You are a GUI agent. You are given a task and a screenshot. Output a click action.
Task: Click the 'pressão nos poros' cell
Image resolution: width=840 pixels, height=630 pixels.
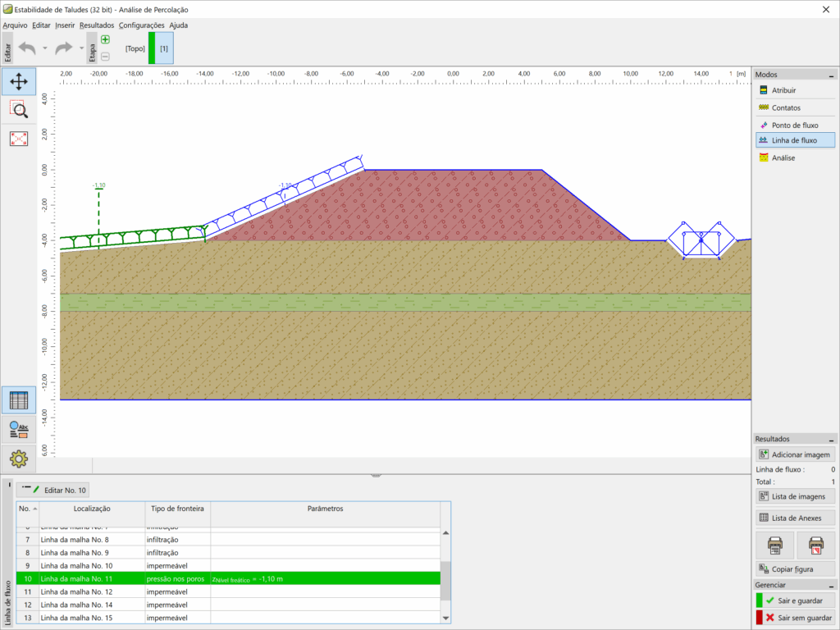pos(177,579)
